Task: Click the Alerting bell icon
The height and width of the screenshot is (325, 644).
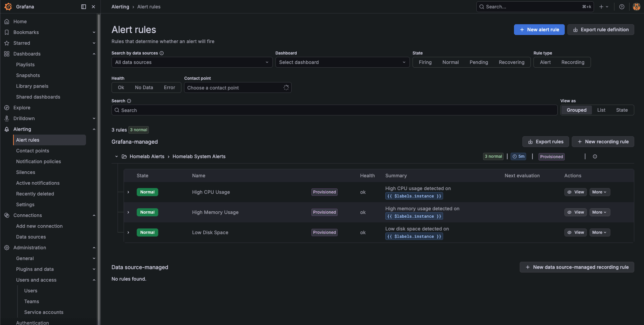Action: tap(7, 129)
